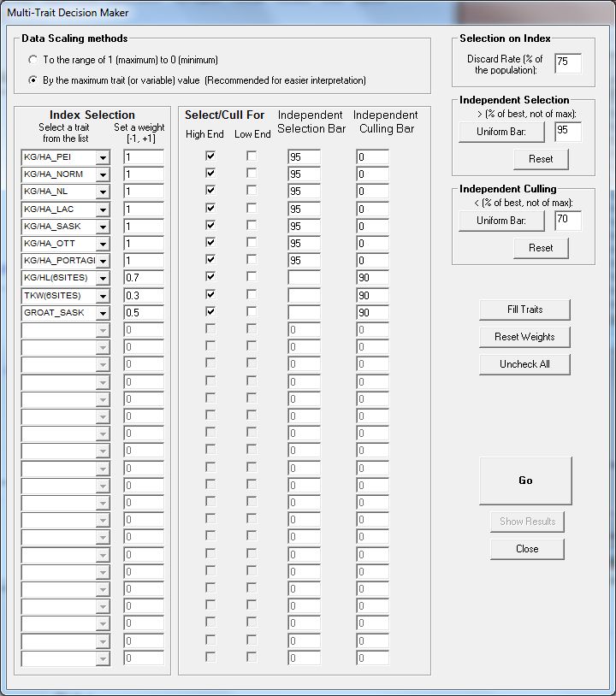Screen dimensions: 616x696
Task: Click the Fill Traits button
Action: click(x=524, y=310)
